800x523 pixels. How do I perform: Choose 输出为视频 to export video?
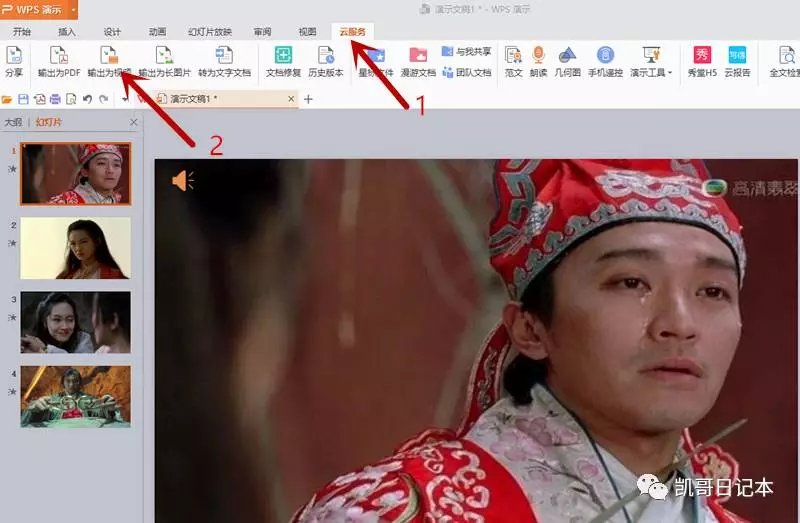(109, 61)
